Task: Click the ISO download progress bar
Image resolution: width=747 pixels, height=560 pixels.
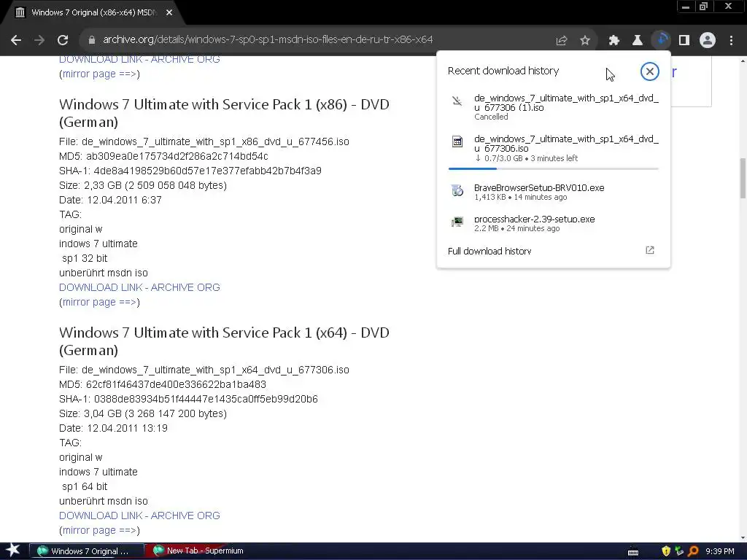Action: [x=553, y=168]
